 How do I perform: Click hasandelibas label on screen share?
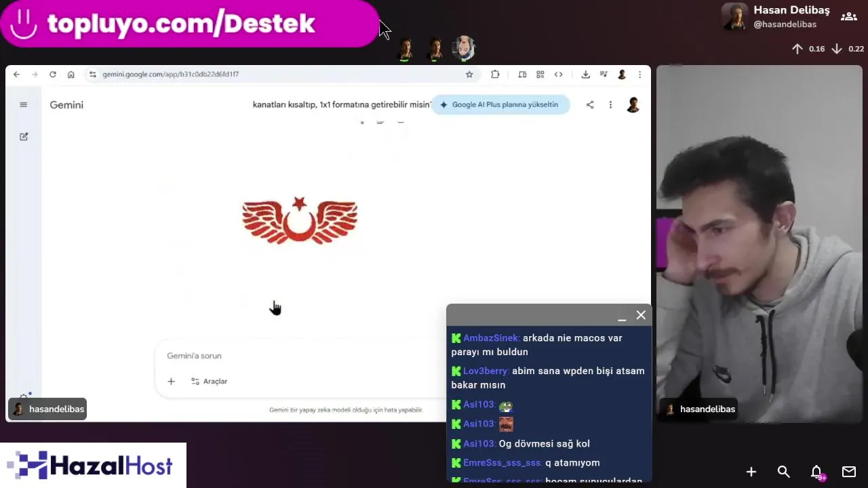click(47, 409)
